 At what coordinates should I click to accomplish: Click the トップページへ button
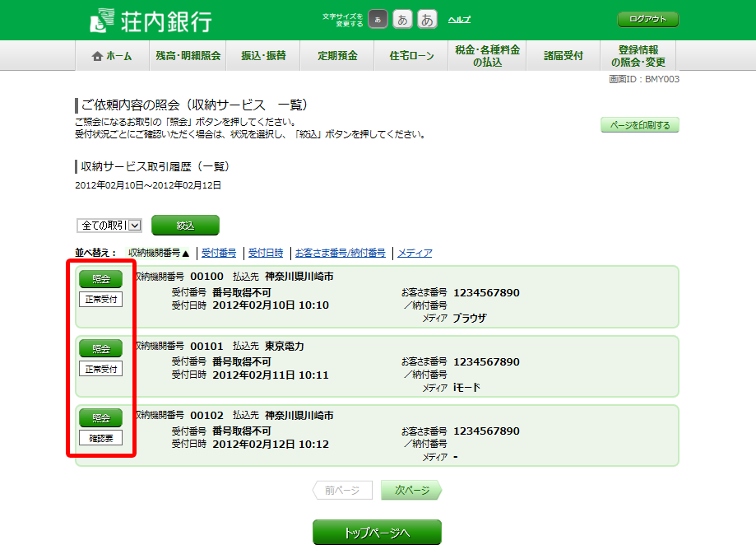[377, 533]
